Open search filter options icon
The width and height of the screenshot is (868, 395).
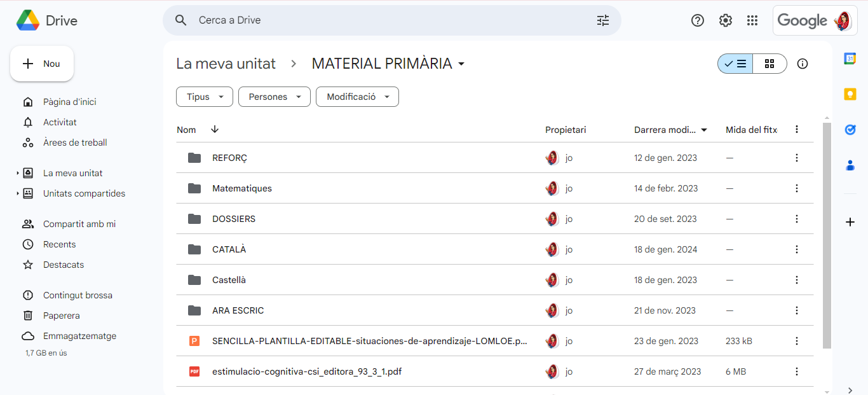click(602, 20)
